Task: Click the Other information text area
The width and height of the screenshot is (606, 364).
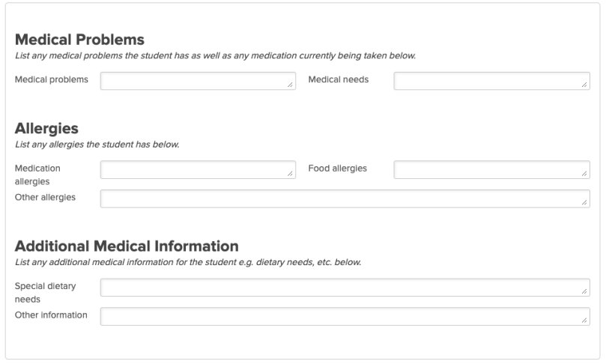Action: tap(345, 316)
